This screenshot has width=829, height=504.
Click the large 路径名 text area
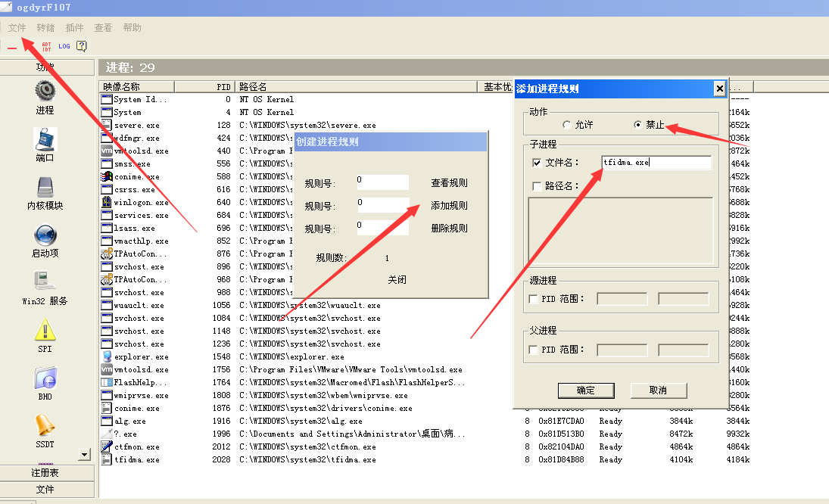point(621,232)
